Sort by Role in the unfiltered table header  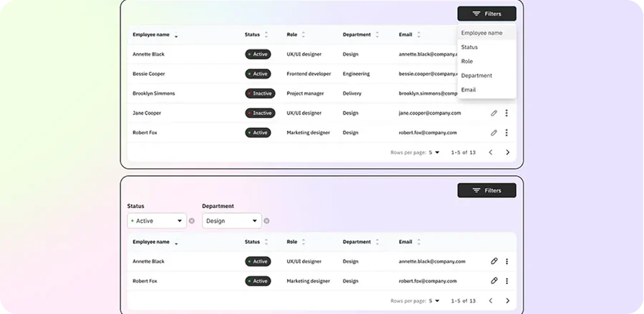(303, 34)
